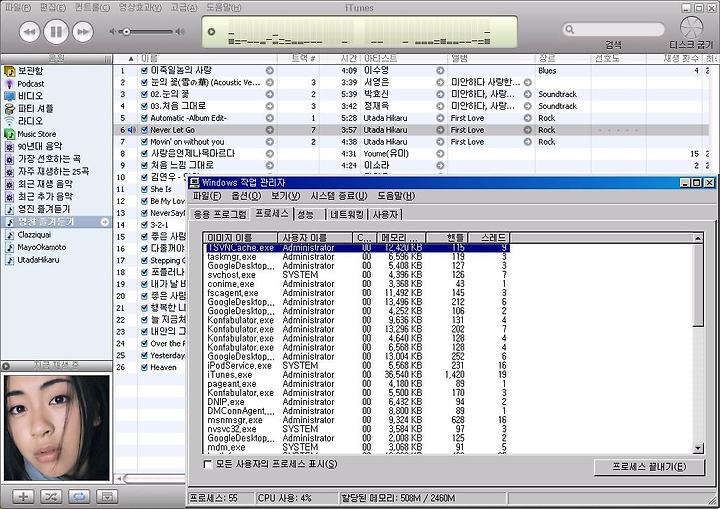This screenshot has height=509, width=720.
Task: Open 시스템 종료(U) menu in Task Manager
Action: (x=339, y=196)
